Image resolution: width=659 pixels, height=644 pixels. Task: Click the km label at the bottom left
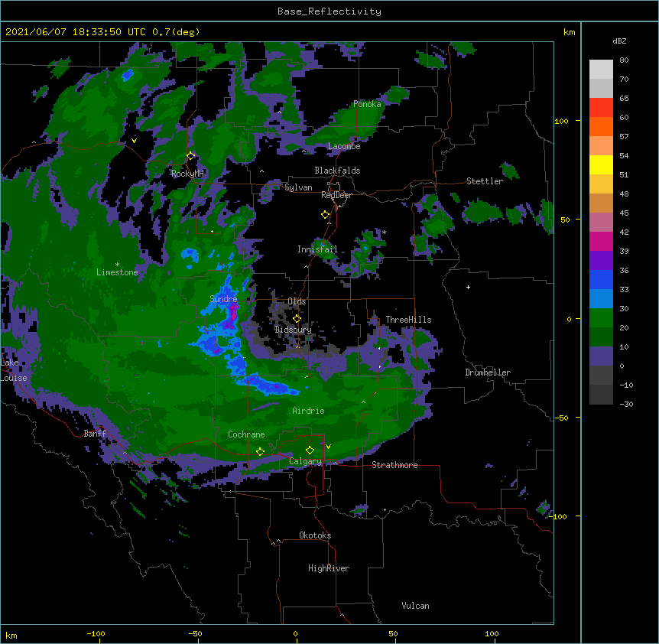[11, 636]
